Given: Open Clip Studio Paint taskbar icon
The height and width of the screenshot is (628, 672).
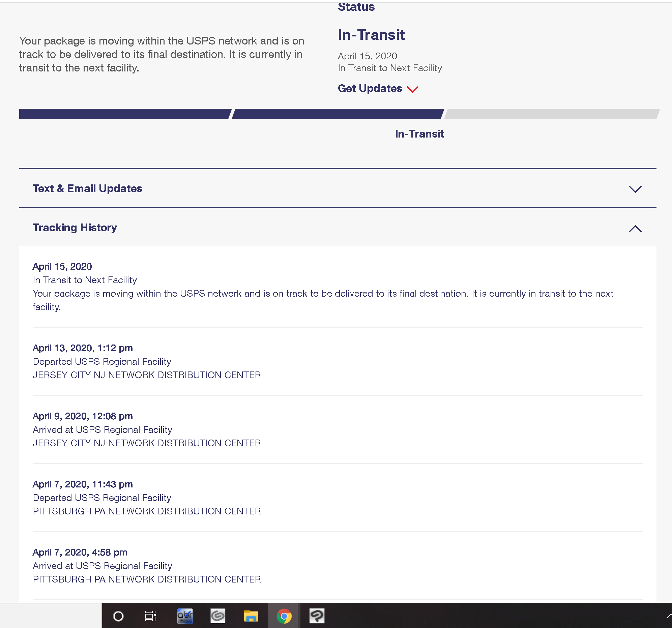Looking at the screenshot, I should pos(317,616).
